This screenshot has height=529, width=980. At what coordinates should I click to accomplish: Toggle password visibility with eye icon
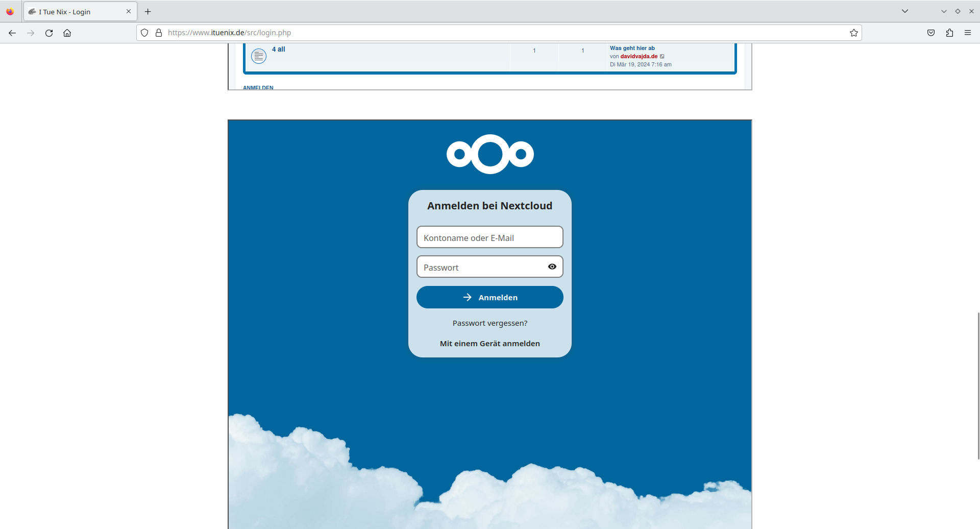click(552, 267)
